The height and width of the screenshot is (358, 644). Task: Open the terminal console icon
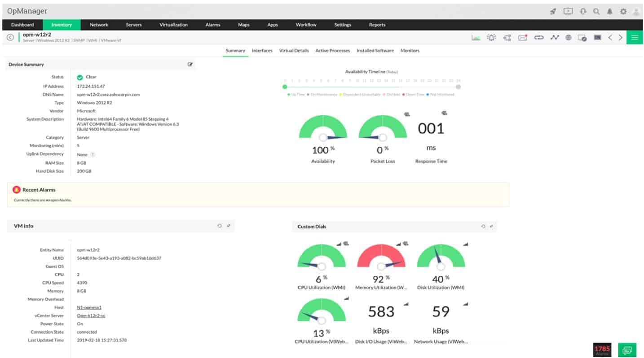click(597, 38)
